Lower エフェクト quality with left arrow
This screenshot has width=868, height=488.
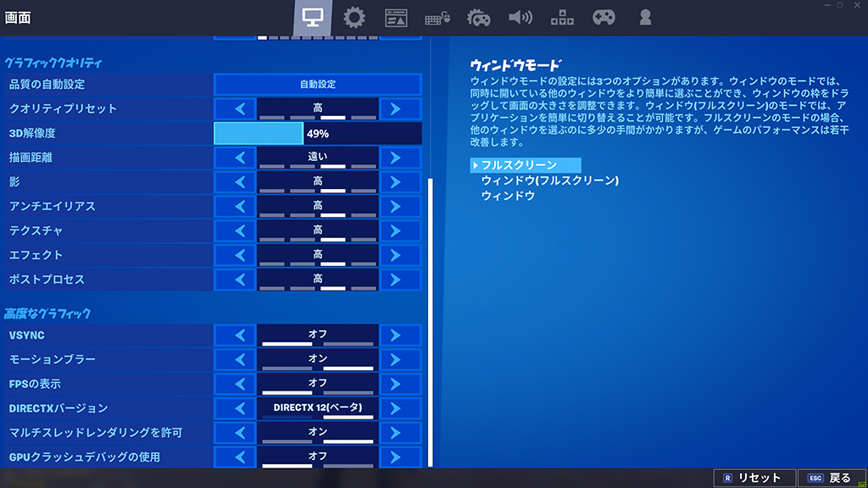235,255
